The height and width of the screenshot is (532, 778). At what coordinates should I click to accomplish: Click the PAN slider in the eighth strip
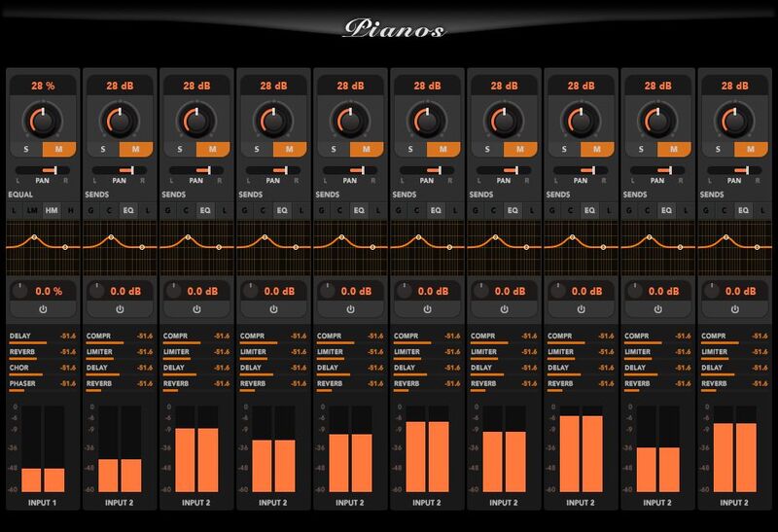581,170
